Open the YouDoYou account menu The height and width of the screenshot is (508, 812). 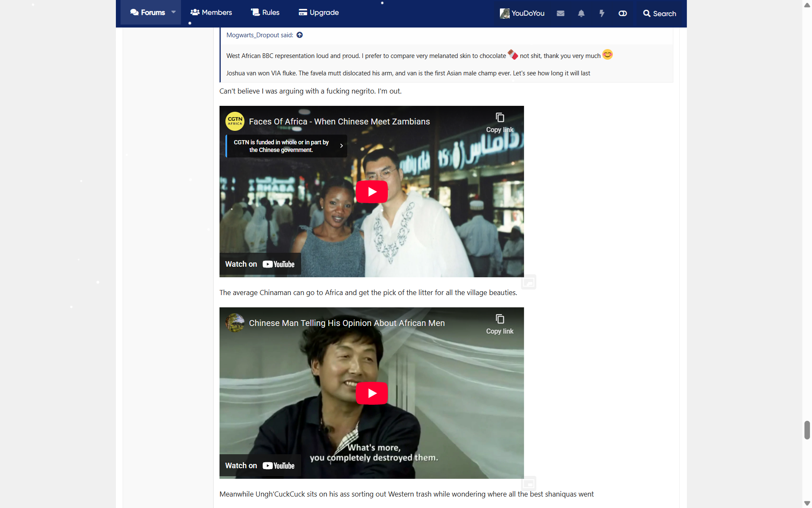pos(522,14)
